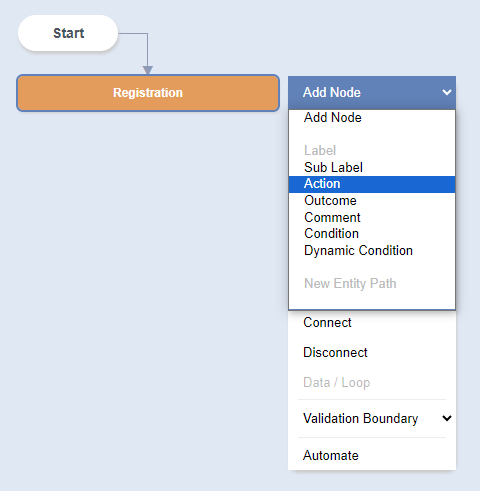Click the arrowhead pointing to Registration

(x=148, y=70)
